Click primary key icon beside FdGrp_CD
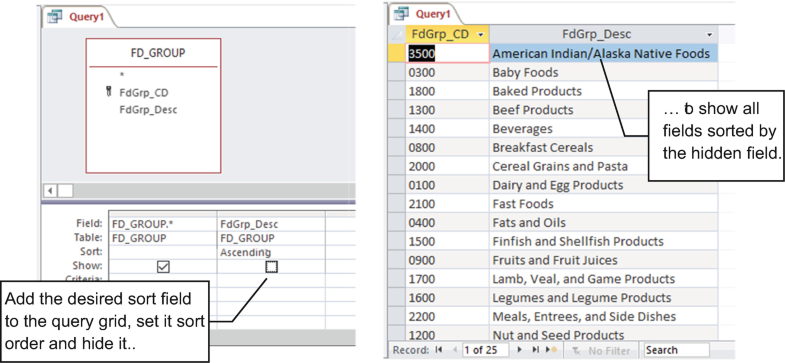 tap(109, 92)
